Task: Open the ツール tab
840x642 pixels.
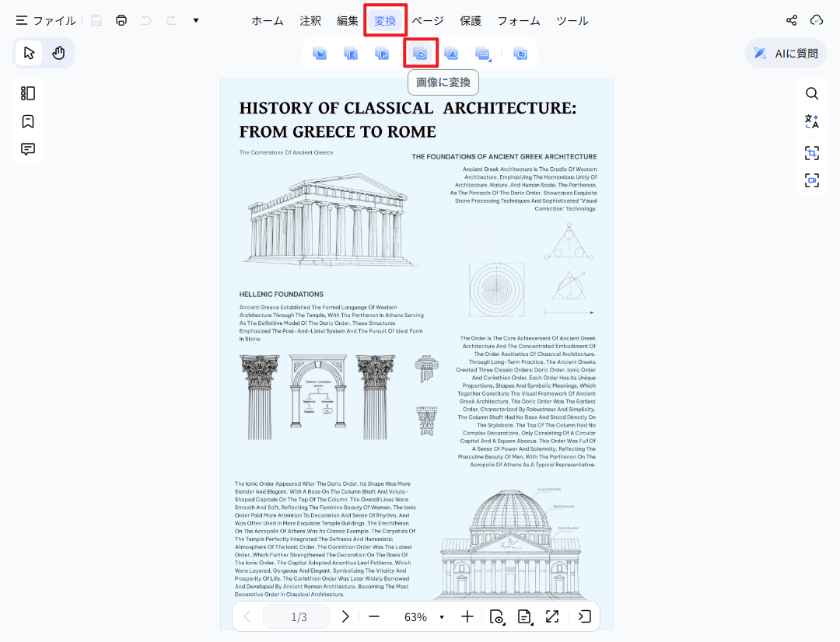Action: pyautogui.click(x=572, y=21)
